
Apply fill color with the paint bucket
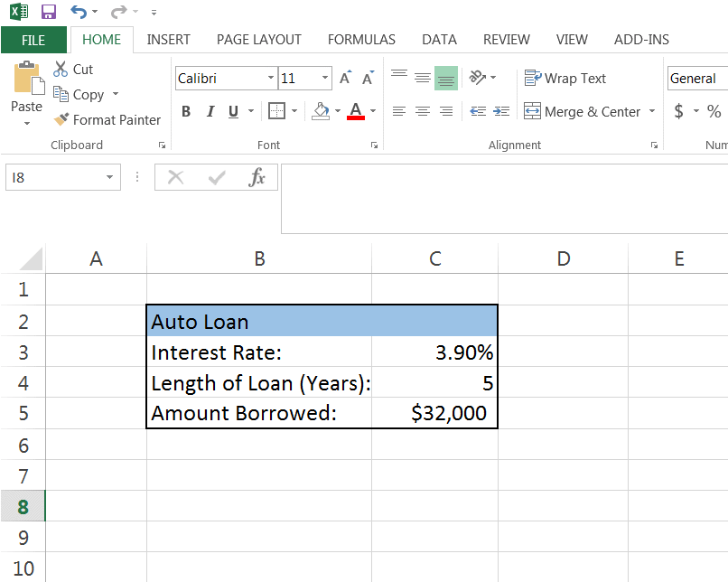coord(321,111)
